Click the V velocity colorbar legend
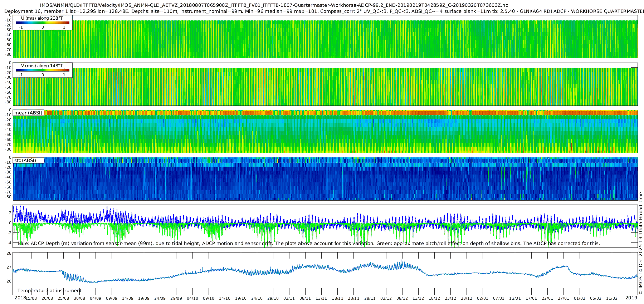This screenshot has height=304, width=644. coord(43,70)
